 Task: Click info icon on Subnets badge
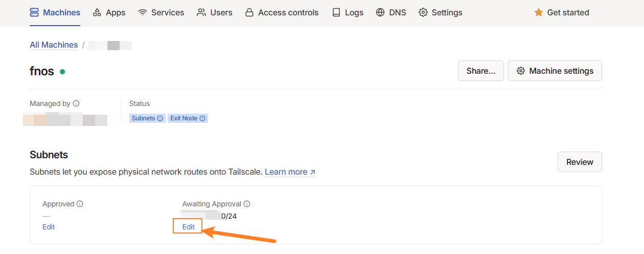coord(160,118)
